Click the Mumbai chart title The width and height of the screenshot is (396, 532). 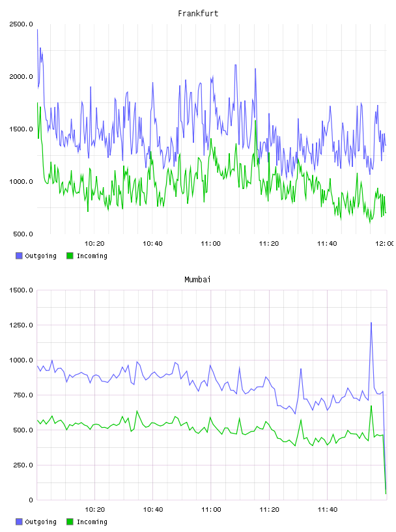tap(197, 280)
